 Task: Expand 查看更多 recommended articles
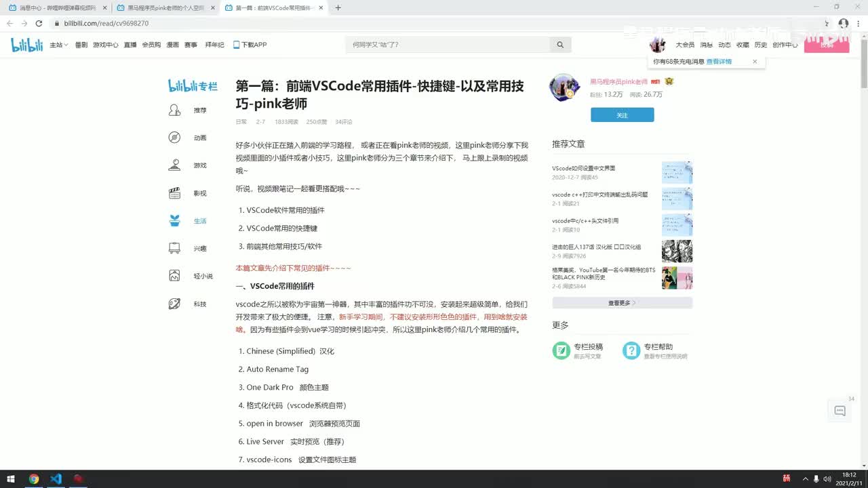623,303
